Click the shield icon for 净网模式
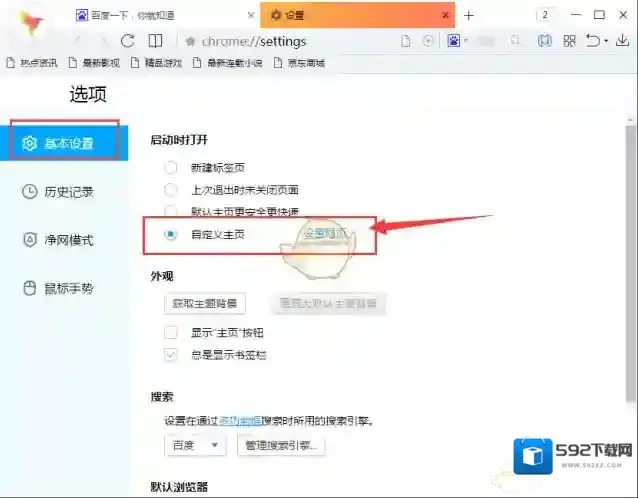Screen dimensions: 638x498 pyautogui.click(x=30, y=240)
